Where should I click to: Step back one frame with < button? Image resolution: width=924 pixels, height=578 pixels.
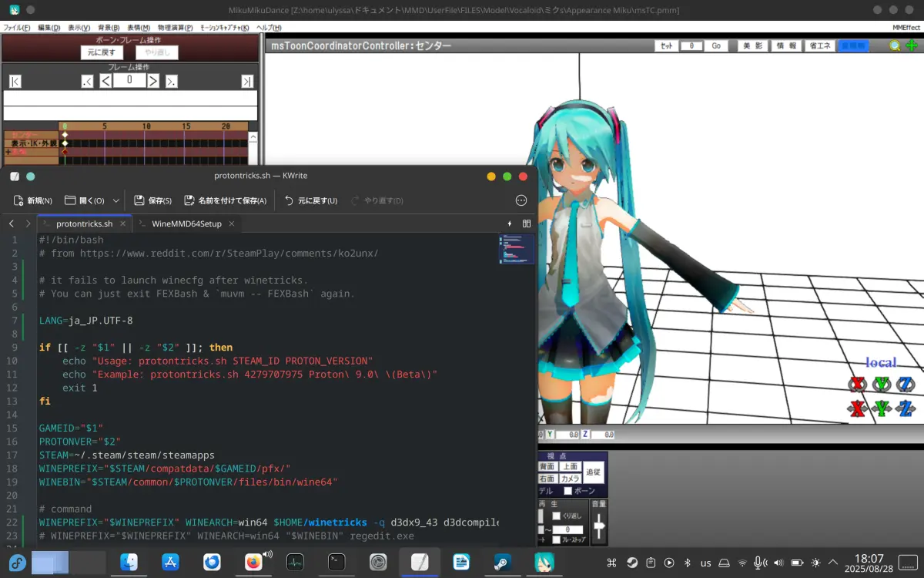tap(105, 81)
